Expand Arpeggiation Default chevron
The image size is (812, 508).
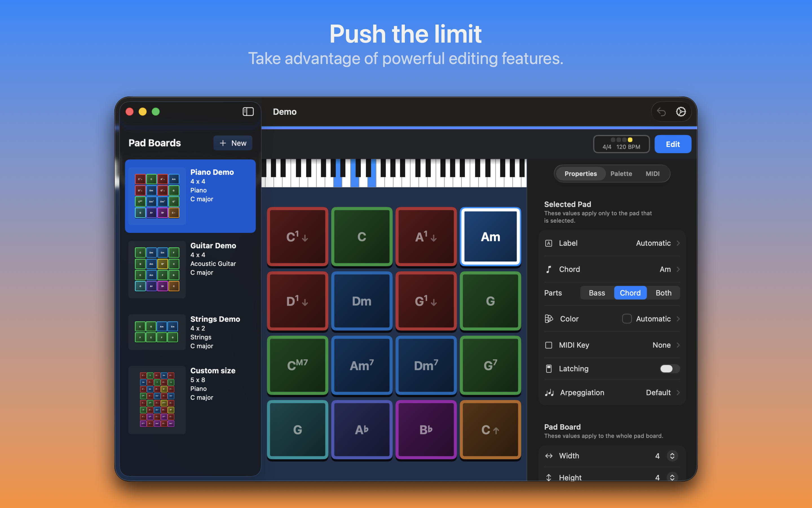[678, 392]
